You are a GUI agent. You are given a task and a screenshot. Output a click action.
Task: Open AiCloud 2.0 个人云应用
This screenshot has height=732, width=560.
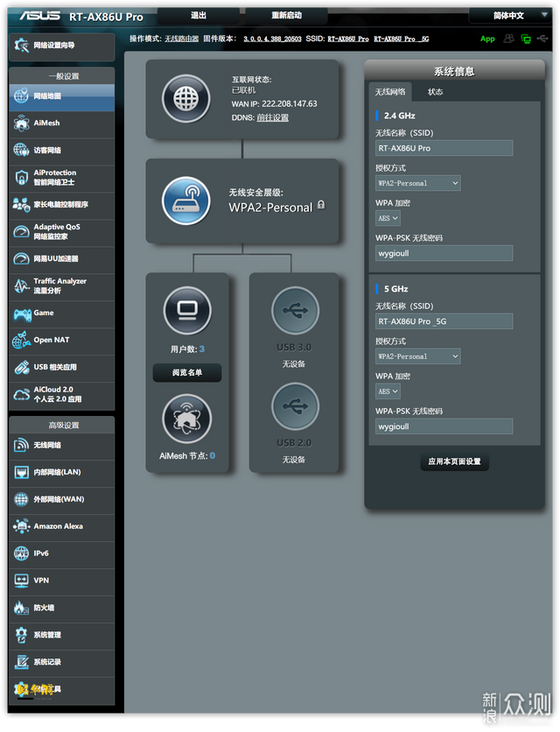(61, 395)
